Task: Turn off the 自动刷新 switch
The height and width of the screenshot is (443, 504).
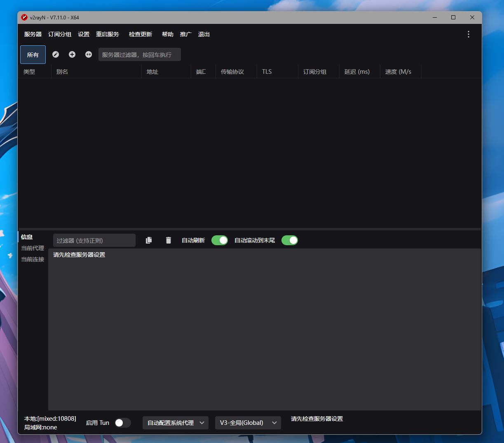Action: pyautogui.click(x=220, y=240)
